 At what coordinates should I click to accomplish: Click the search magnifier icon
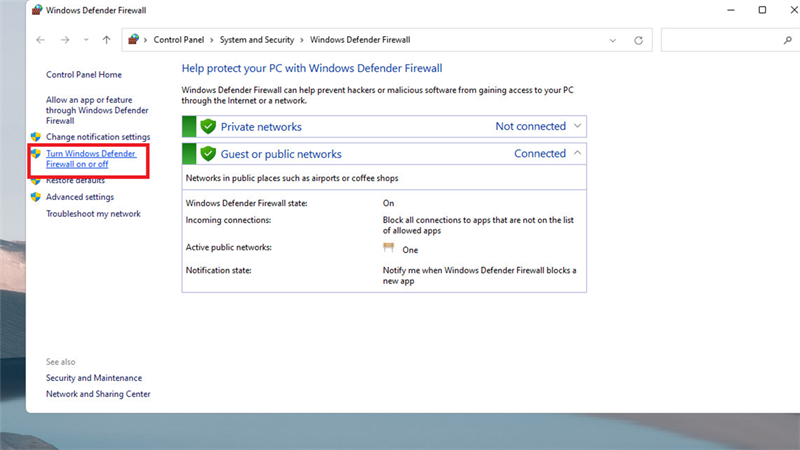[788, 40]
